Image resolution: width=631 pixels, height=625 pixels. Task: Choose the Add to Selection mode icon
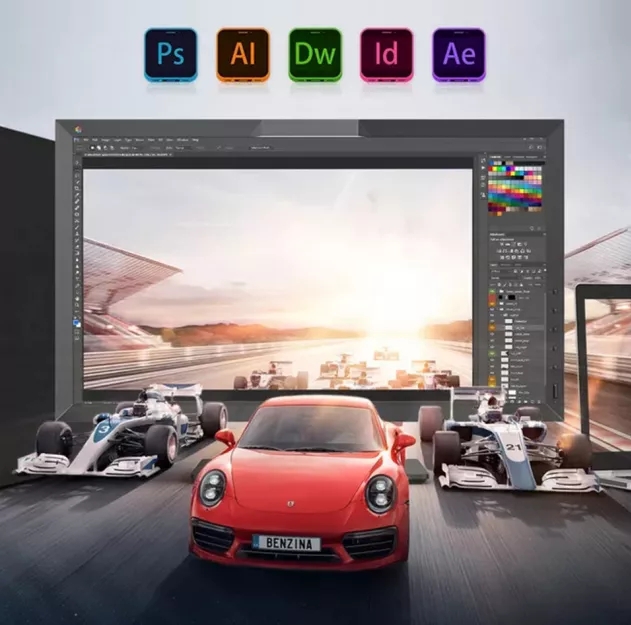pos(99,148)
